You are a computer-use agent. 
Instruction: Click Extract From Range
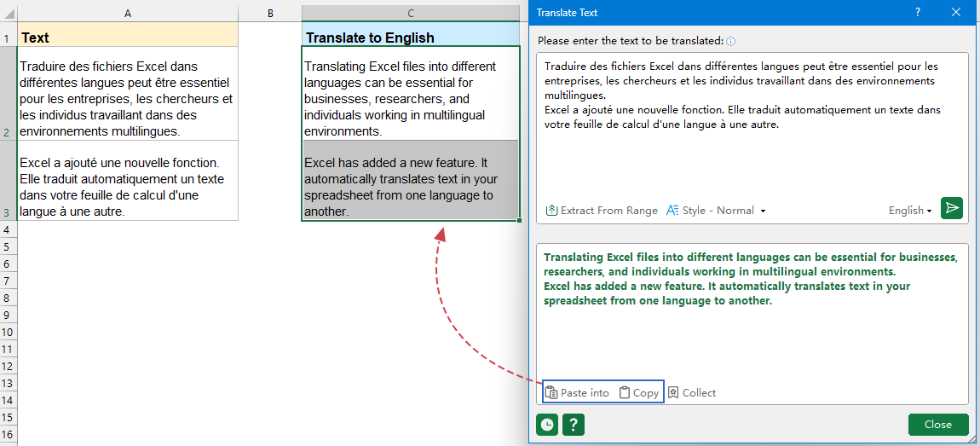tap(602, 211)
